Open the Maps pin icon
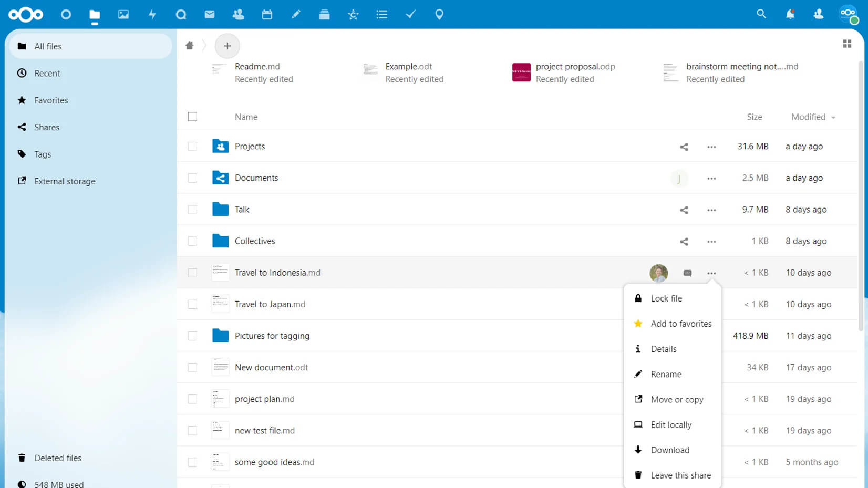Screen dimensions: 868x488 coord(439,14)
